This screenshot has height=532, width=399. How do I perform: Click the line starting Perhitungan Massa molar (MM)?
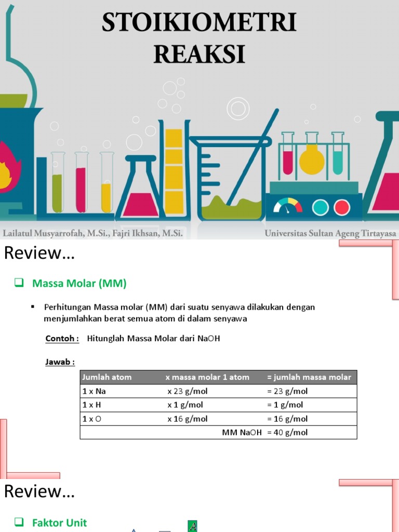(x=179, y=307)
